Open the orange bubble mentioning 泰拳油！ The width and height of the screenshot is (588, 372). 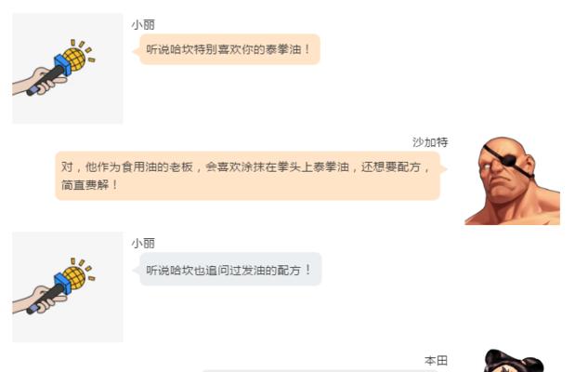tap(229, 49)
